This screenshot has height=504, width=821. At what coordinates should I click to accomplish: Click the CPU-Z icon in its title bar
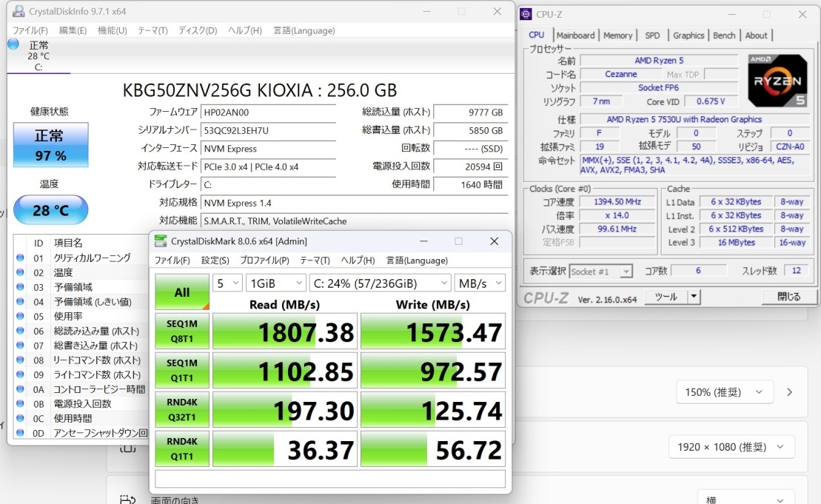coord(525,14)
